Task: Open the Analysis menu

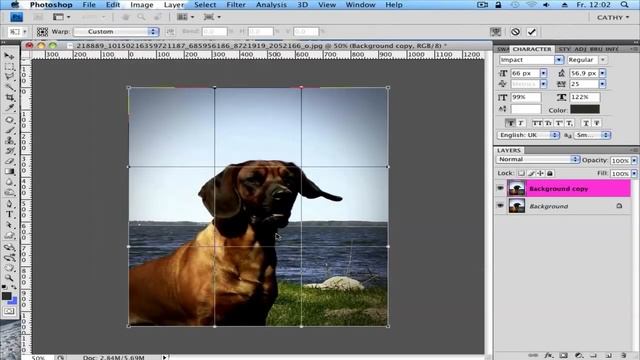Action: (271, 5)
